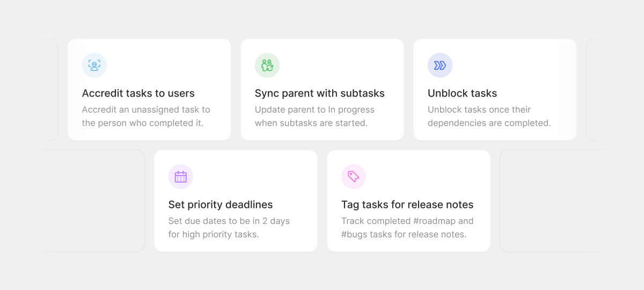Open "Tag tasks for release notes" title
Image resolution: width=644 pixels, height=290 pixels.
407,205
